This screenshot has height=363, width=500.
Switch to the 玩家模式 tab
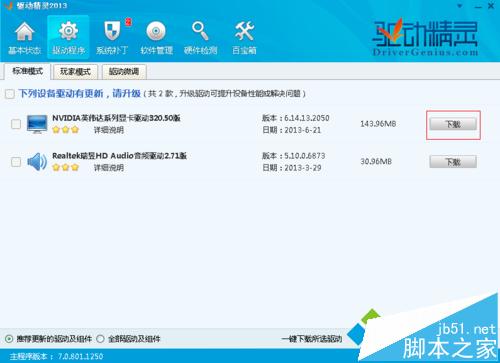[x=75, y=72]
